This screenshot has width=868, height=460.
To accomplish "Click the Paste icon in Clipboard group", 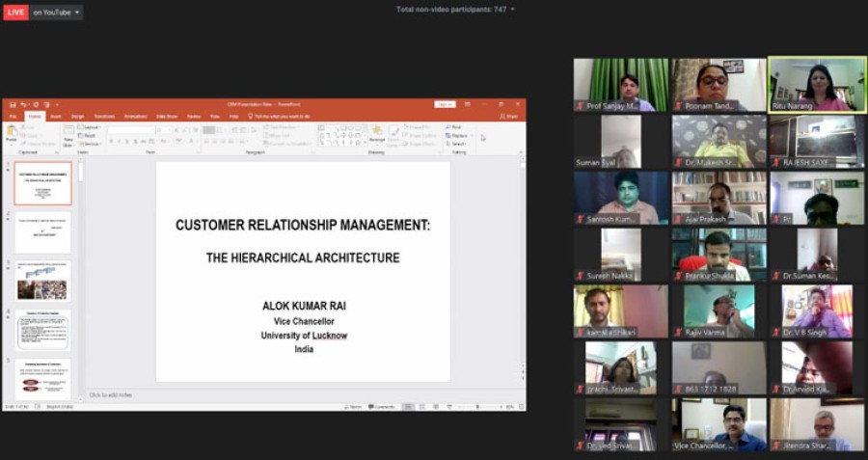I will tap(12, 135).
